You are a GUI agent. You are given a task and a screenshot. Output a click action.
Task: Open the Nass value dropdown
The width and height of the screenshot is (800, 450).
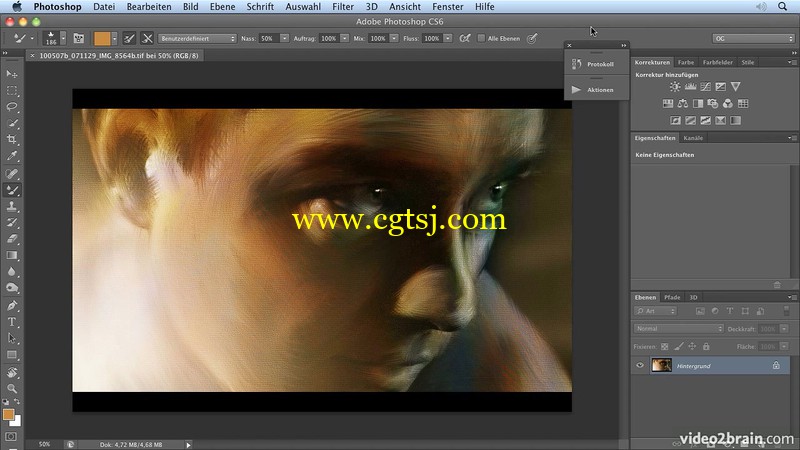[x=284, y=39]
